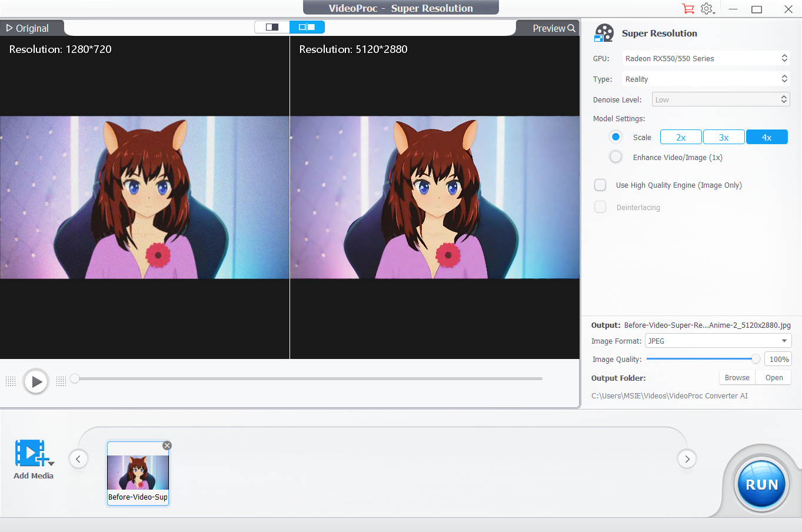Toggle the Deinterlacing checkbox

click(x=600, y=207)
